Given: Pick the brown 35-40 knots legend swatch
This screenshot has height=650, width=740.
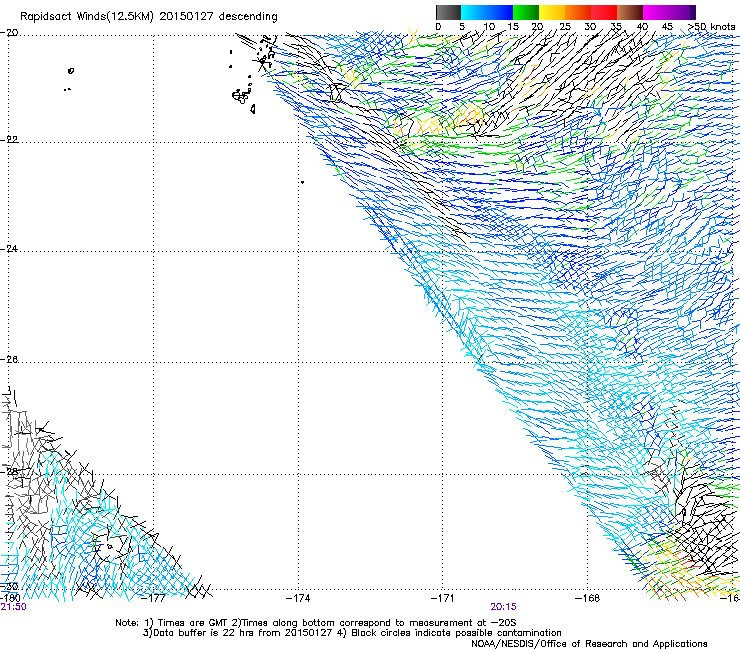Looking at the screenshot, I should point(630,12).
